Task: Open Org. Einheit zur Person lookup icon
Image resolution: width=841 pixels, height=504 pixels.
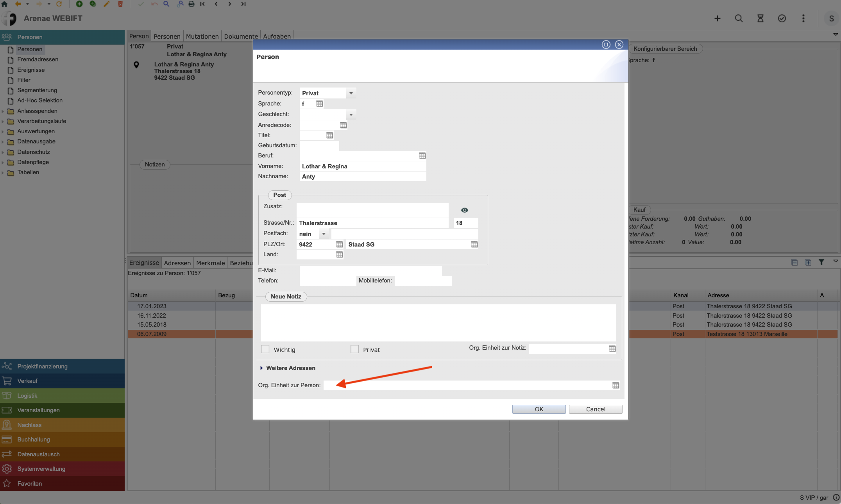Action: [x=616, y=385]
